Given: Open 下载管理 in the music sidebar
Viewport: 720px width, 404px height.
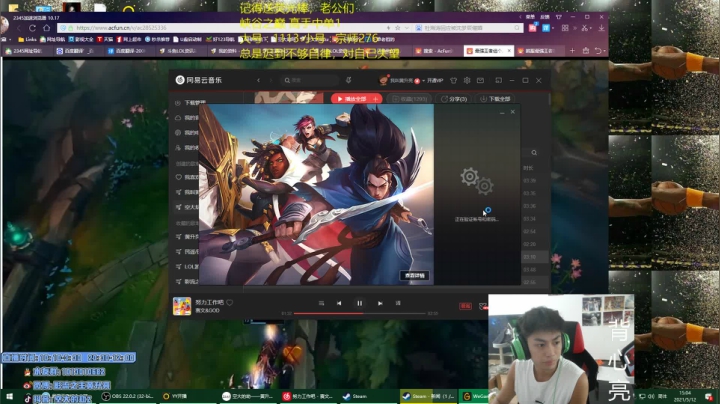Looking at the screenshot, I should (x=190, y=103).
